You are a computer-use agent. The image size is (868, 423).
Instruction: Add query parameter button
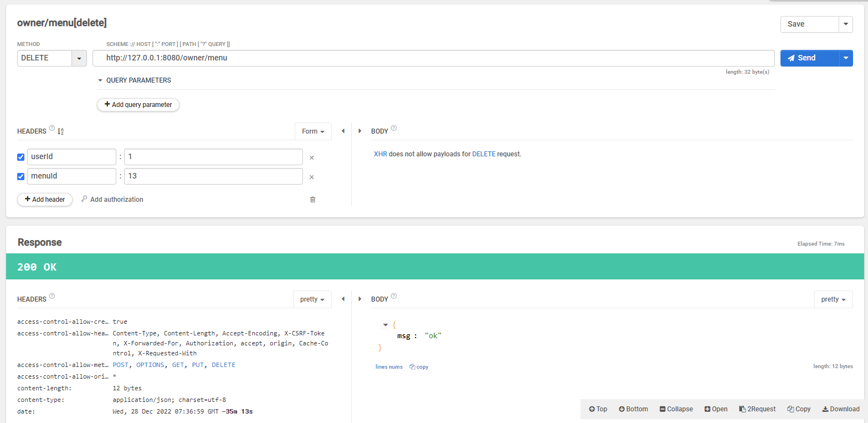[138, 105]
